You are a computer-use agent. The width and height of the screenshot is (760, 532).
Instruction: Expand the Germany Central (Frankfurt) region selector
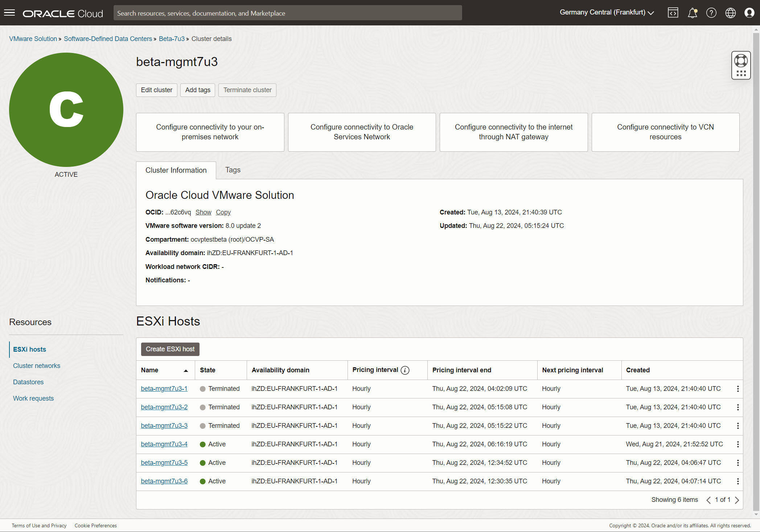tap(607, 12)
